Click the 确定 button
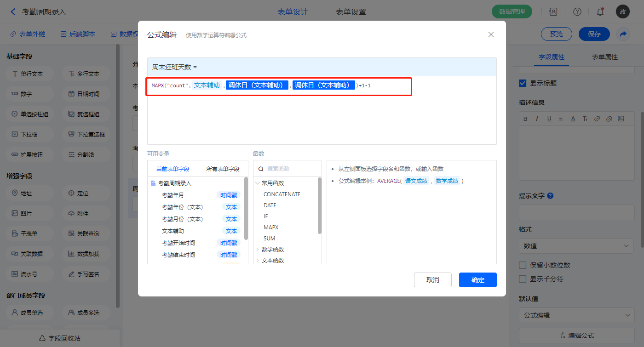644x347 pixels. click(x=477, y=280)
